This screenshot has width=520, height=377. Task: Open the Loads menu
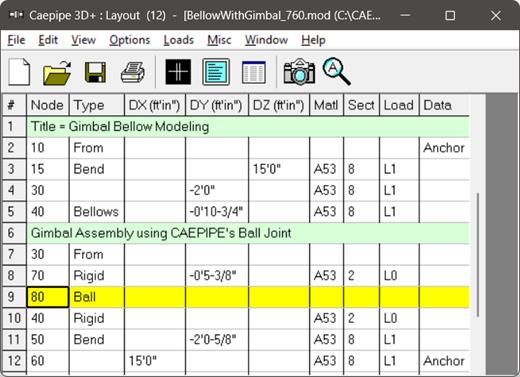point(179,40)
